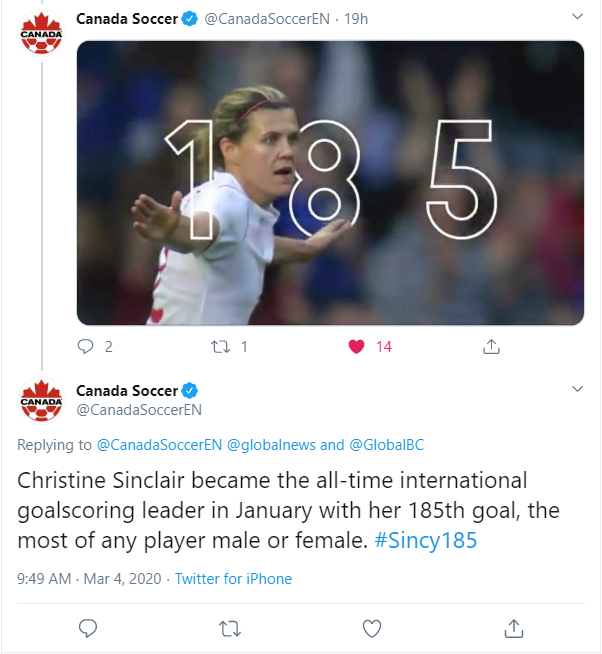Screen dimensions: 602x654
Task: Like the Christine Sinclair goalscoring tweet
Action: click(372, 628)
